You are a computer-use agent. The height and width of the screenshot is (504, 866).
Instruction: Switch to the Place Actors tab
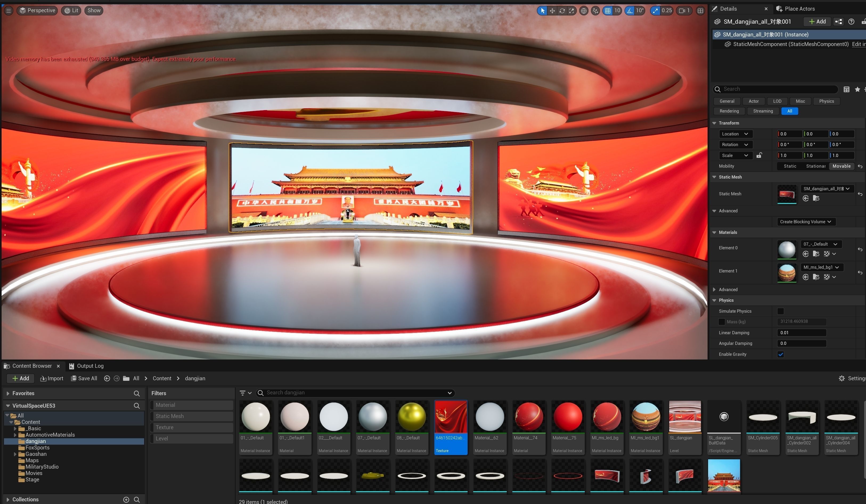[795, 9]
